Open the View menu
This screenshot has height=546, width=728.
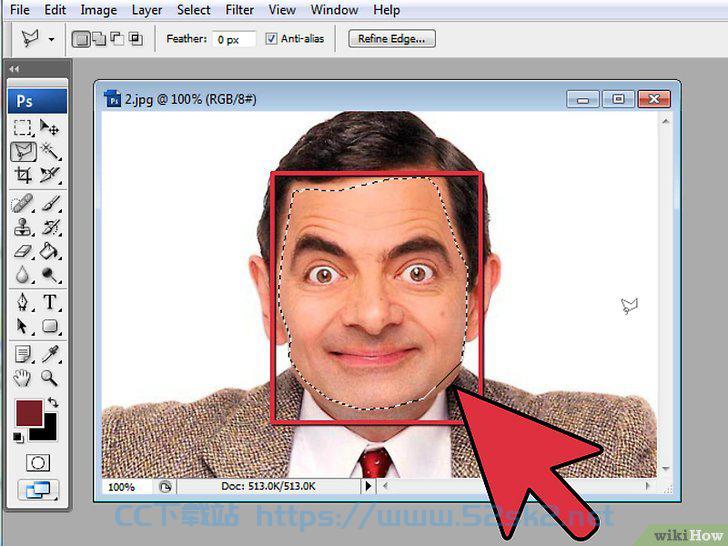[x=282, y=9]
